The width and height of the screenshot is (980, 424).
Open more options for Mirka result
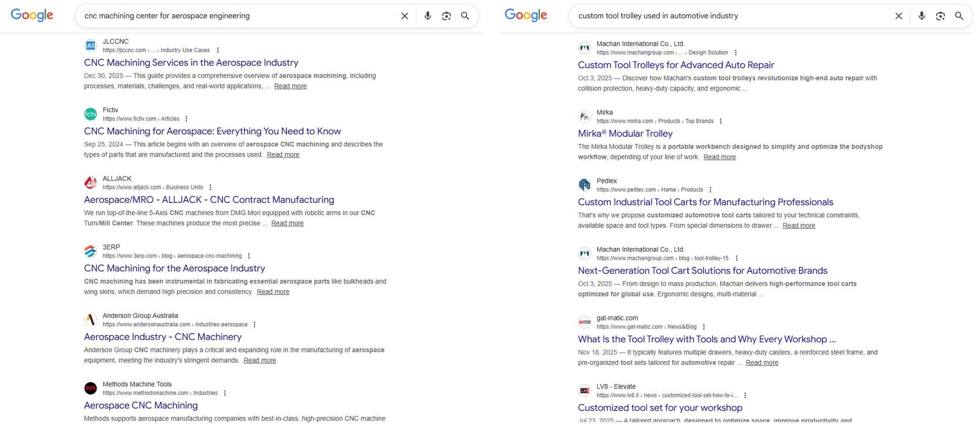721,121
